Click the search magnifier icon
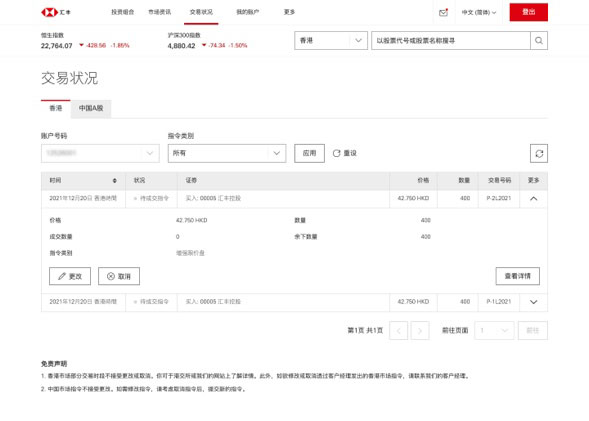The image size is (589, 421). click(539, 41)
